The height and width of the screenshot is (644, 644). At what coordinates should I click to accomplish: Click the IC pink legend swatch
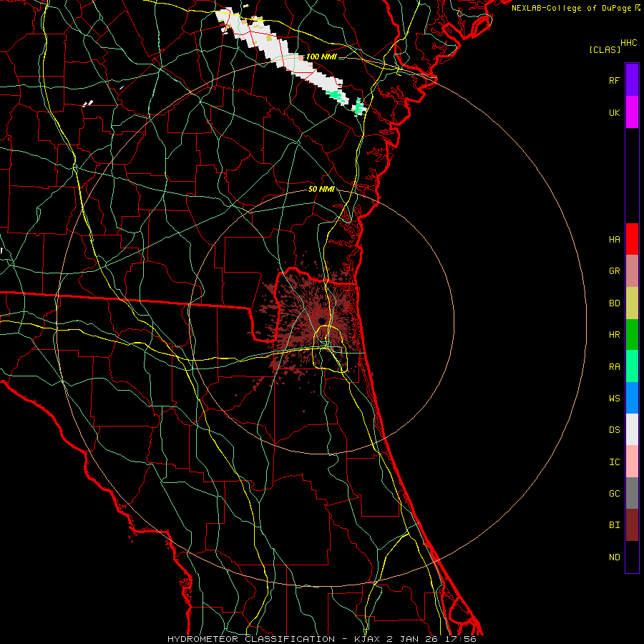click(632, 462)
